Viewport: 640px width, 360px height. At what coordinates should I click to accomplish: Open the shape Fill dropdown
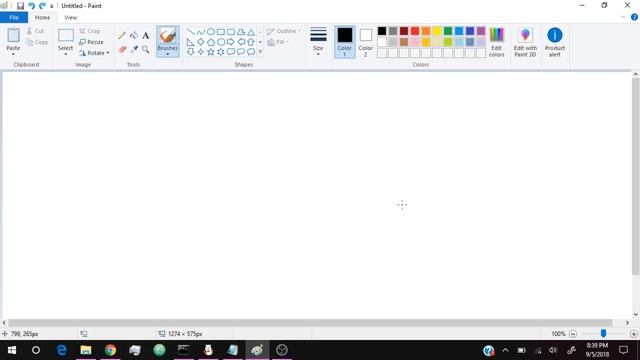tap(278, 42)
